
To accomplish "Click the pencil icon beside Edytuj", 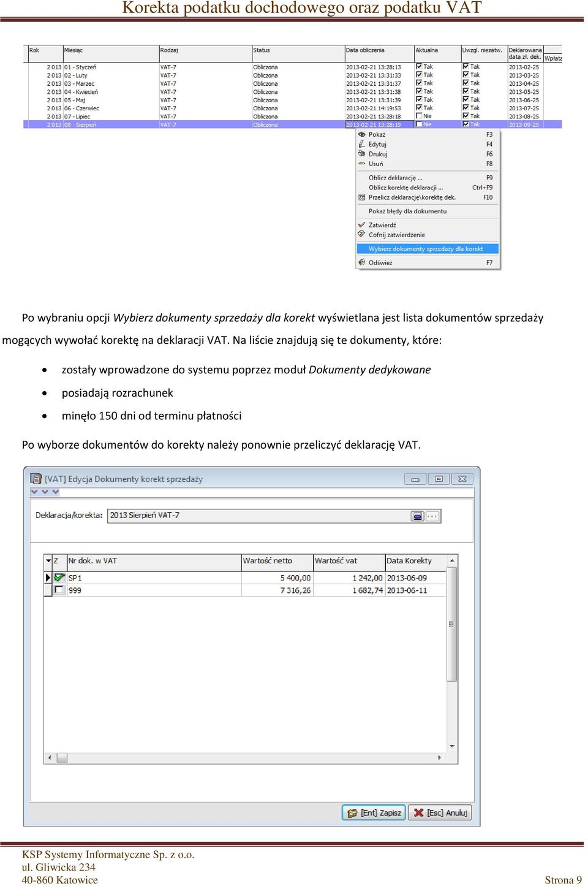I will click(x=361, y=144).
